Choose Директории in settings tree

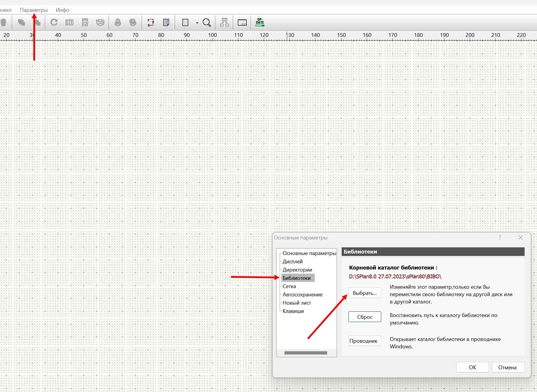297,270
